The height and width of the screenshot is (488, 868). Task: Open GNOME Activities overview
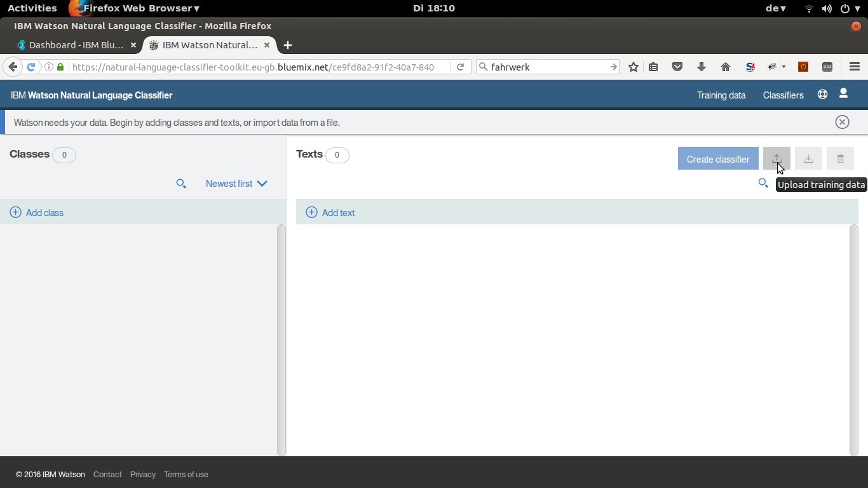point(32,8)
